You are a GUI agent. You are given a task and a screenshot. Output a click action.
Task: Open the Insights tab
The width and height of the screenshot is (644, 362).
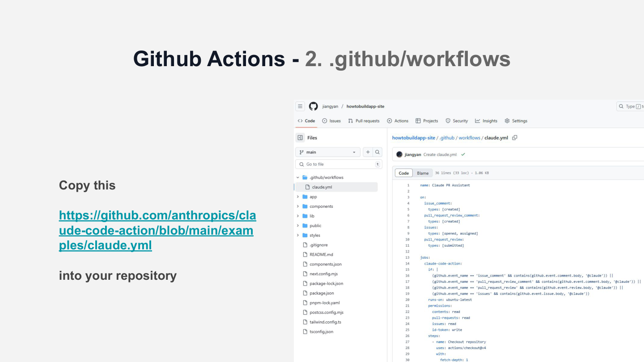pos(486,121)
